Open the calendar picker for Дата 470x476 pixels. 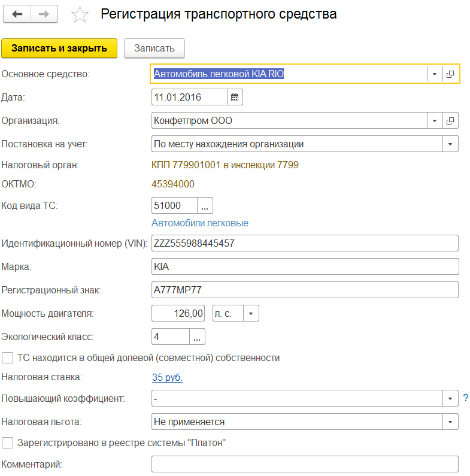coord(235,97)
